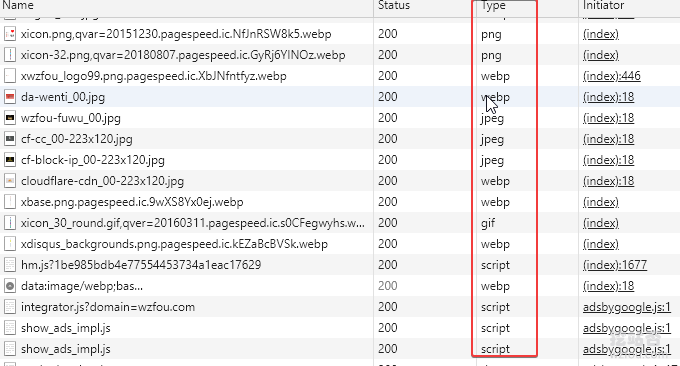Select the xdisqus_backgrounds.png.pagespeed request
This screenshot has width=680, height=366.
[174, 244]
